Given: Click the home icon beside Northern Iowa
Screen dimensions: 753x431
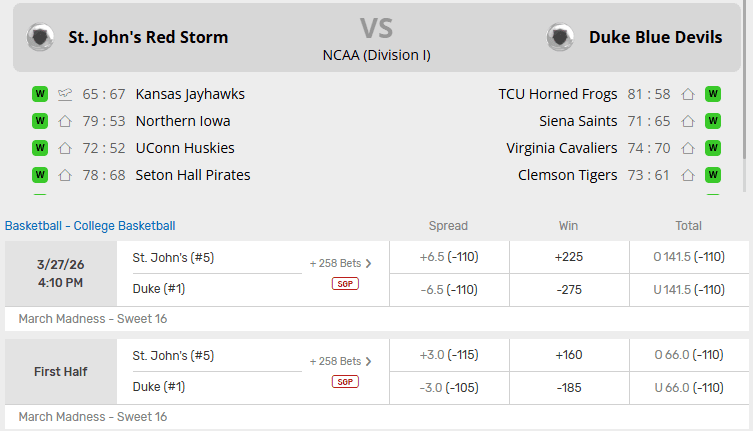Looking at the screenshot, I should pyautogui.click(x=65, y=121).
